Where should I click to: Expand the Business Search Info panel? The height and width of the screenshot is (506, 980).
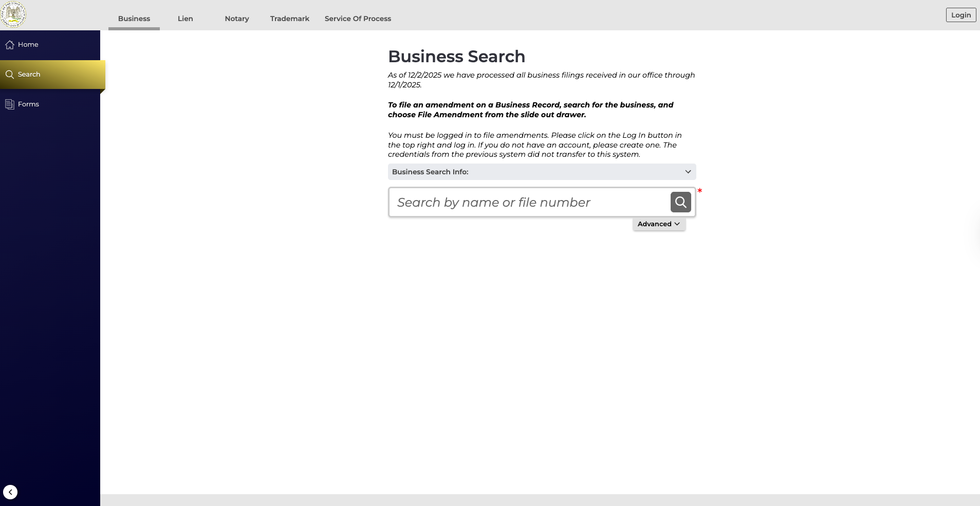pyautogui.click(x=542, y=172)
